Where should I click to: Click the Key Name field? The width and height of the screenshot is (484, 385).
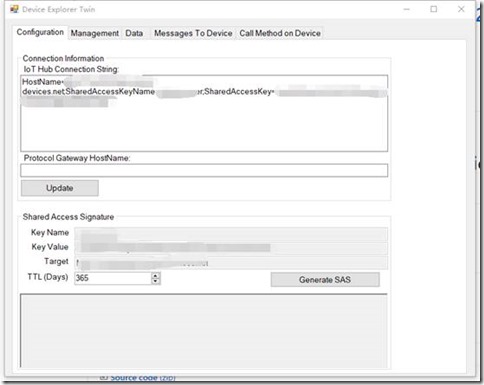coord(231,233)
